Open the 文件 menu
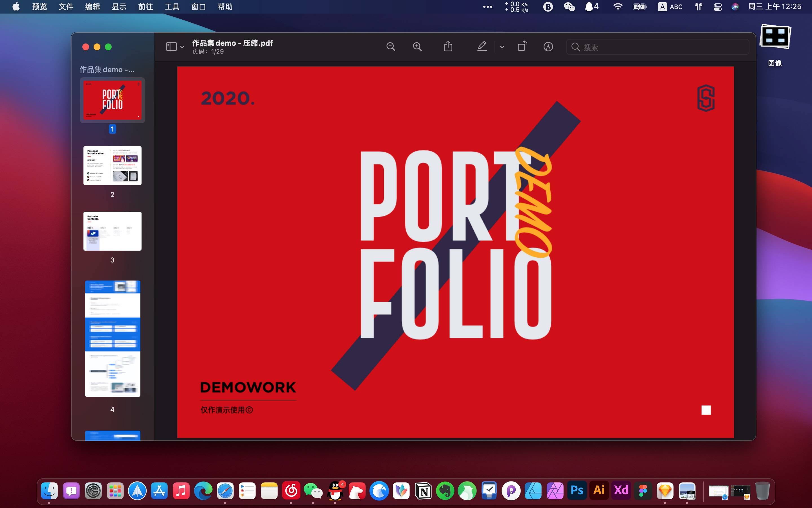Viewport: 812px width, 508px height. tap(66, 7)
